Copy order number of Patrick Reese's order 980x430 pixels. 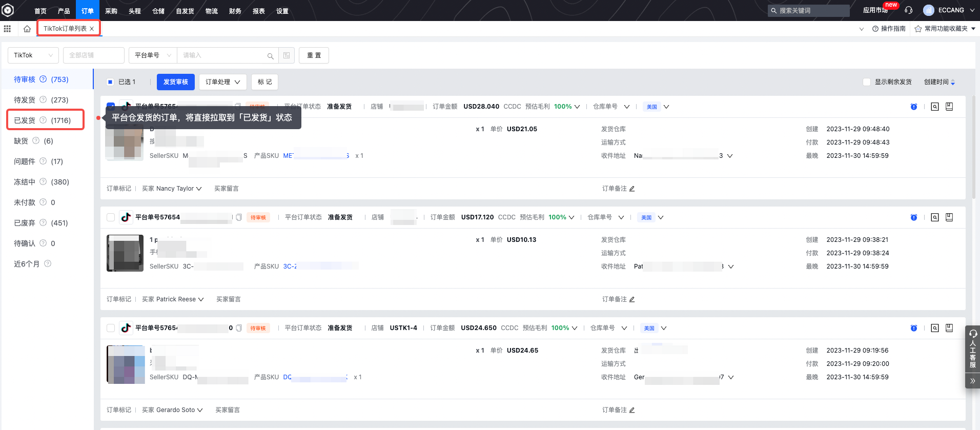click(239, 217)
